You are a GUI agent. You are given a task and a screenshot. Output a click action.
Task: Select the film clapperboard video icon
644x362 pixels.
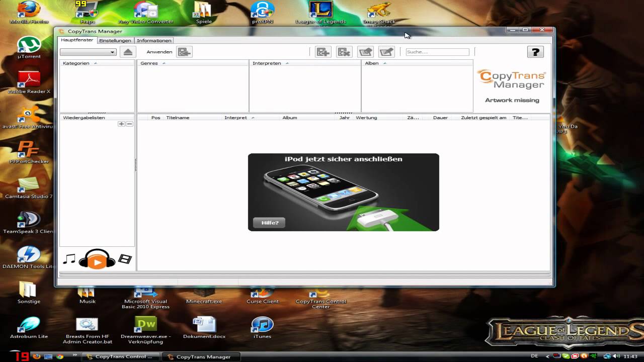125,259
